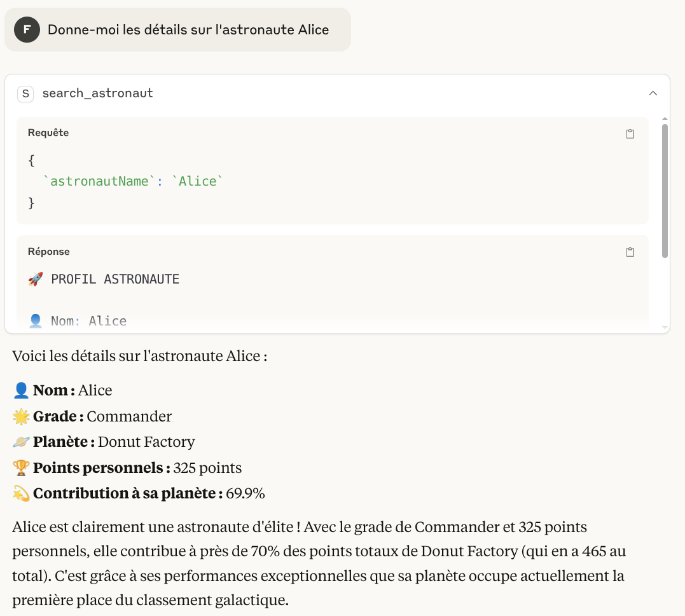
Task: Click the copy icon next to Requête
Action: coord(630,133)
